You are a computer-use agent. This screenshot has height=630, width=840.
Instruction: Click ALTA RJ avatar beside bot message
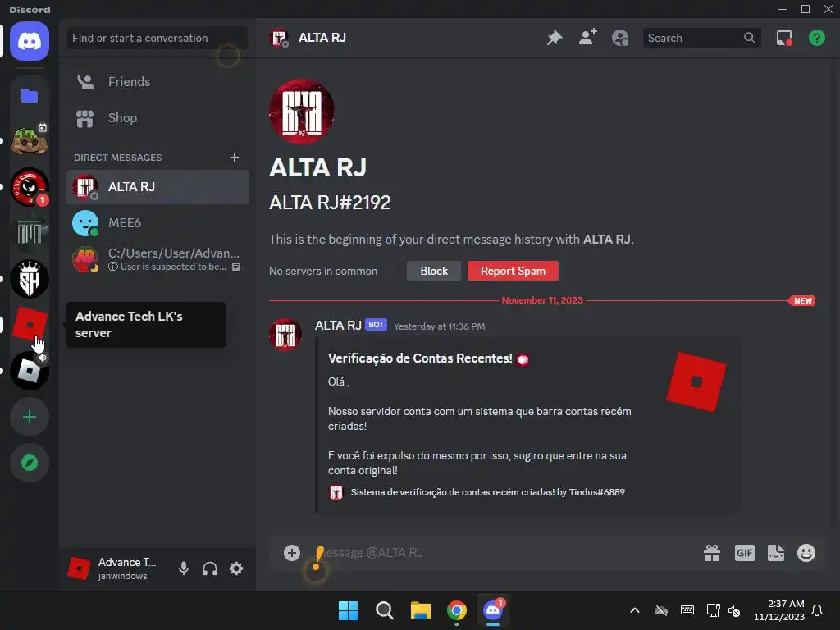(x=285, y=336)
